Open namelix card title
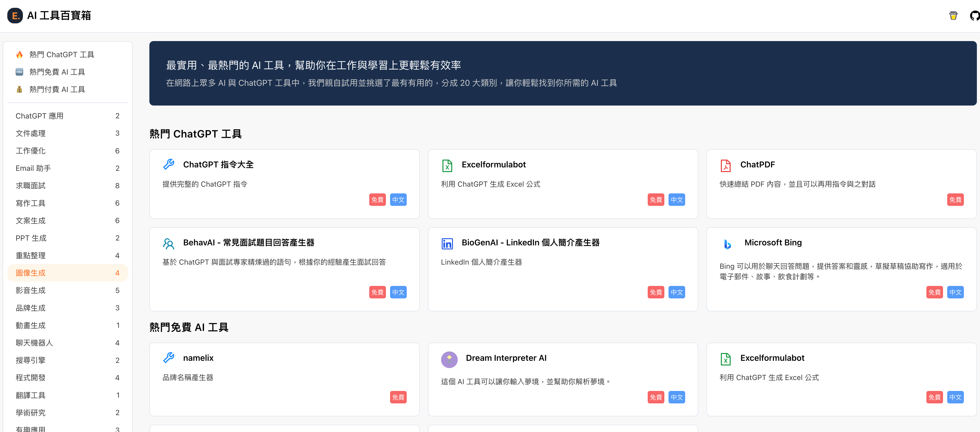This screenshot has height=432, width=980. [198, 358]
